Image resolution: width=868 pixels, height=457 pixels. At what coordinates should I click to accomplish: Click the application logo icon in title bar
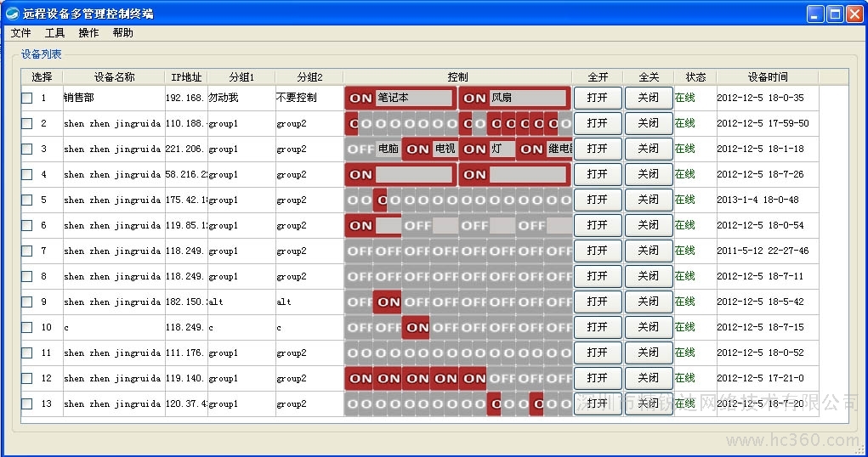coord(12,14)
